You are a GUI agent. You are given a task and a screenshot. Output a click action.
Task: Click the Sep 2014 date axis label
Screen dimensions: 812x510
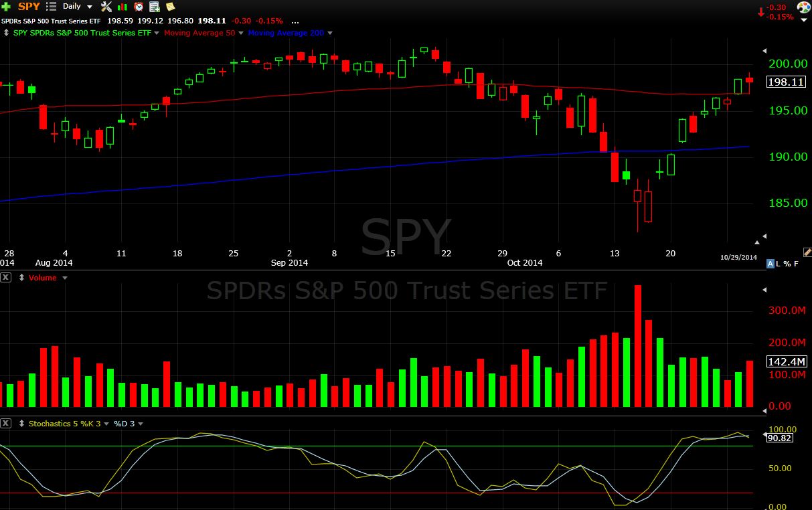click(289, 263)
